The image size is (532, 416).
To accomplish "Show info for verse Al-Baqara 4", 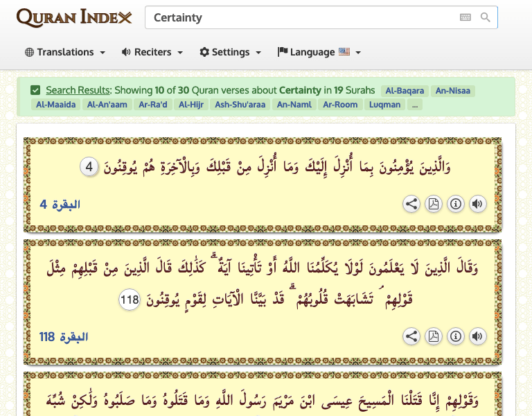I will coord(455,204).
